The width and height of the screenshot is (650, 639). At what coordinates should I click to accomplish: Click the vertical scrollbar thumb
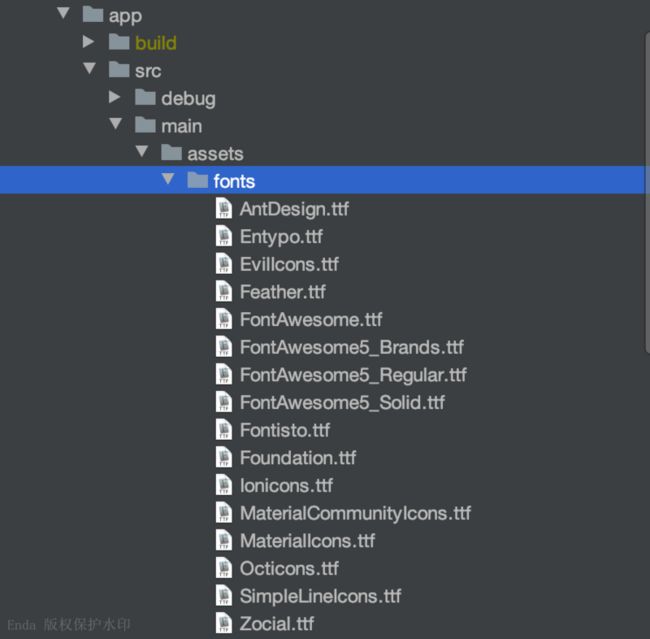(x=647, y=193)
